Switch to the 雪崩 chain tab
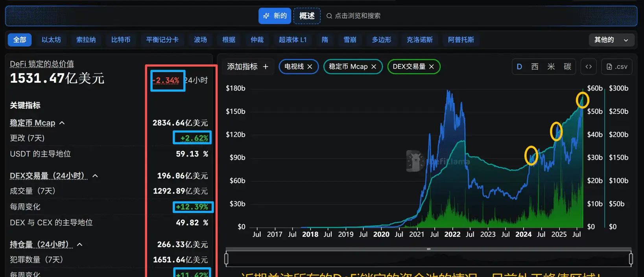This screenshot has height=277, width=644. pyautogui.click(x=350, y=40)
